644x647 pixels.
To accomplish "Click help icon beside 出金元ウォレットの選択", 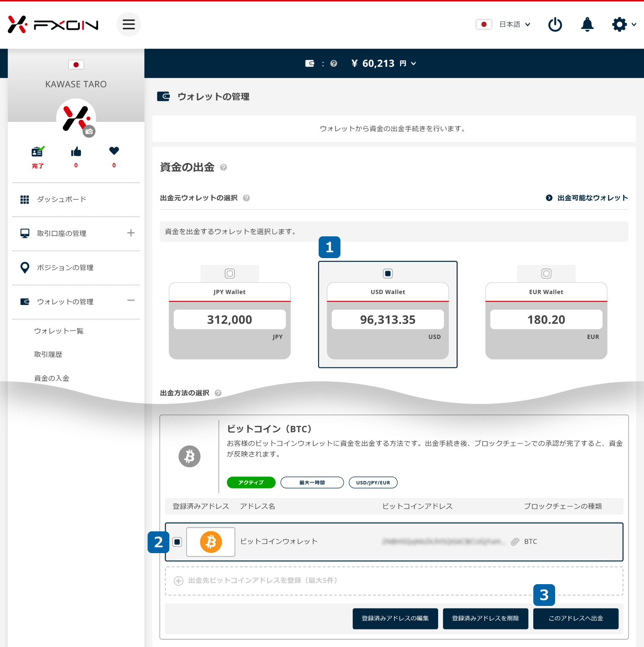I will click(247, 198).
